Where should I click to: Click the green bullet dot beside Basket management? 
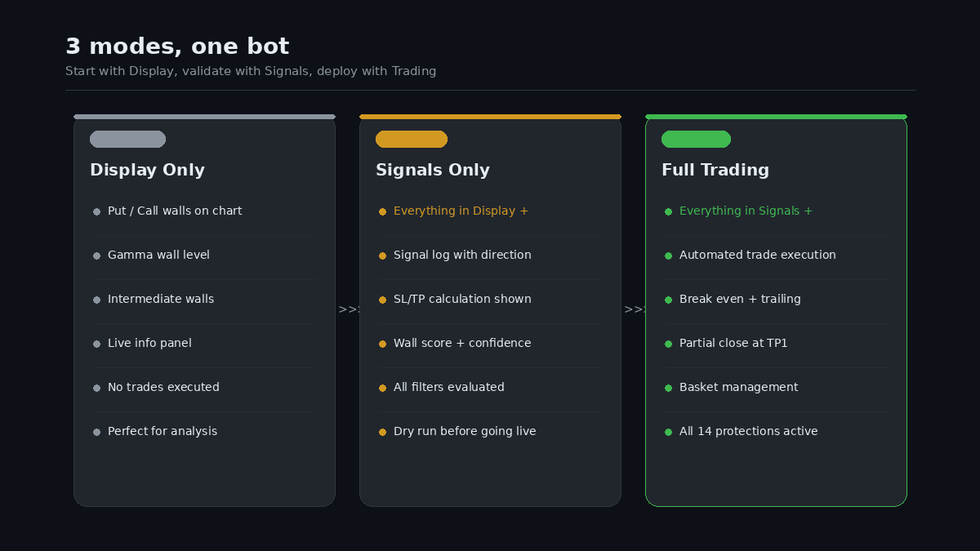[x=668, y=388]
